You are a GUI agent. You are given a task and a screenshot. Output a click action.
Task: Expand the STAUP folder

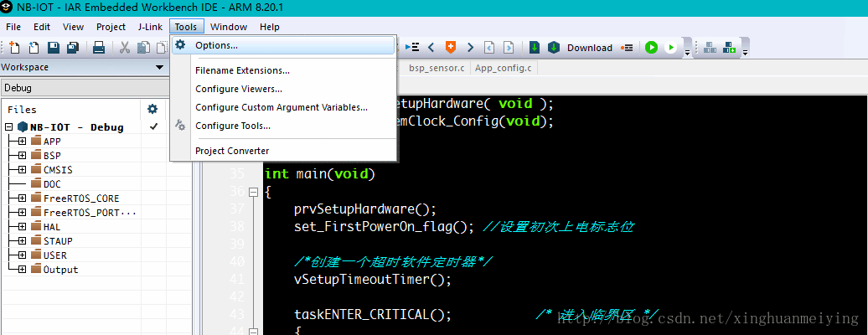pyautogui.click(x=22, y=241)
